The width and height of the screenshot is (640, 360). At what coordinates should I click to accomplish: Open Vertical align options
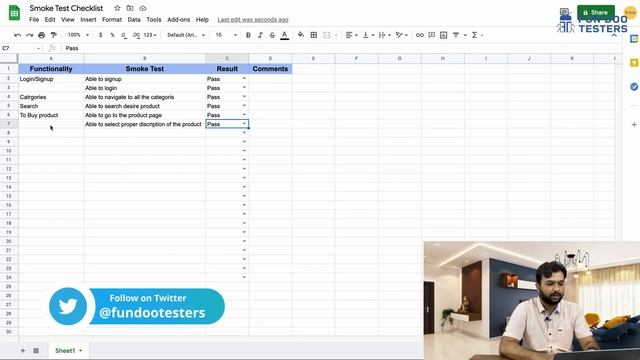click(x=368, y=36)
